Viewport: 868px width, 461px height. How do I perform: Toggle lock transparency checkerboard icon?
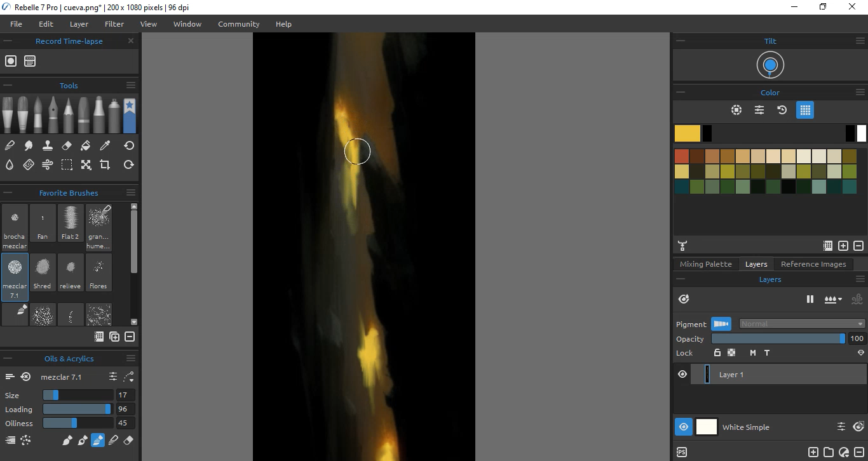click(731, 353)
